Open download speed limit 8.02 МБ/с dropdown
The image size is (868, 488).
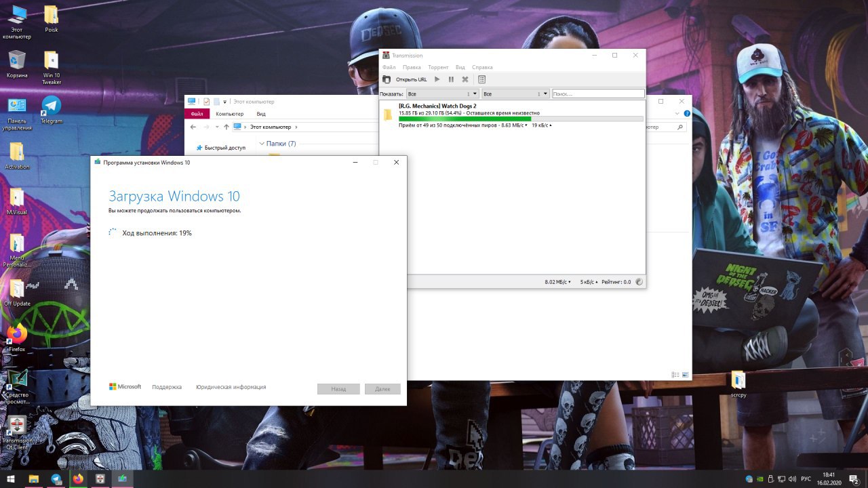(558, 282)
